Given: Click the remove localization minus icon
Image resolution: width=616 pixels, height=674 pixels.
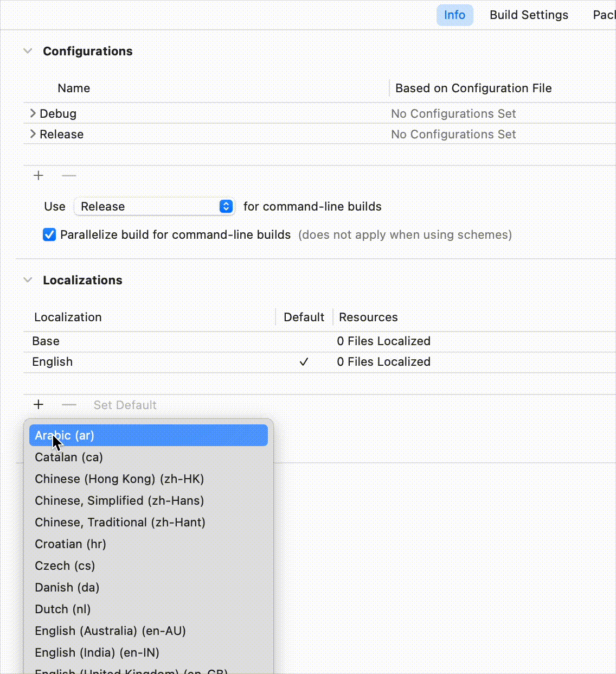Looking at the screenshot, I should pyautogui.click(x=69, y=404).
